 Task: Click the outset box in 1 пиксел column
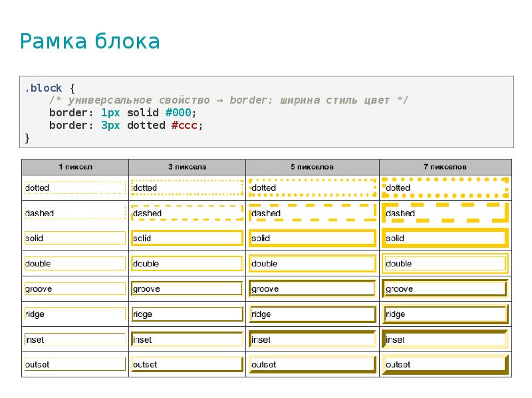coord(75,364)
